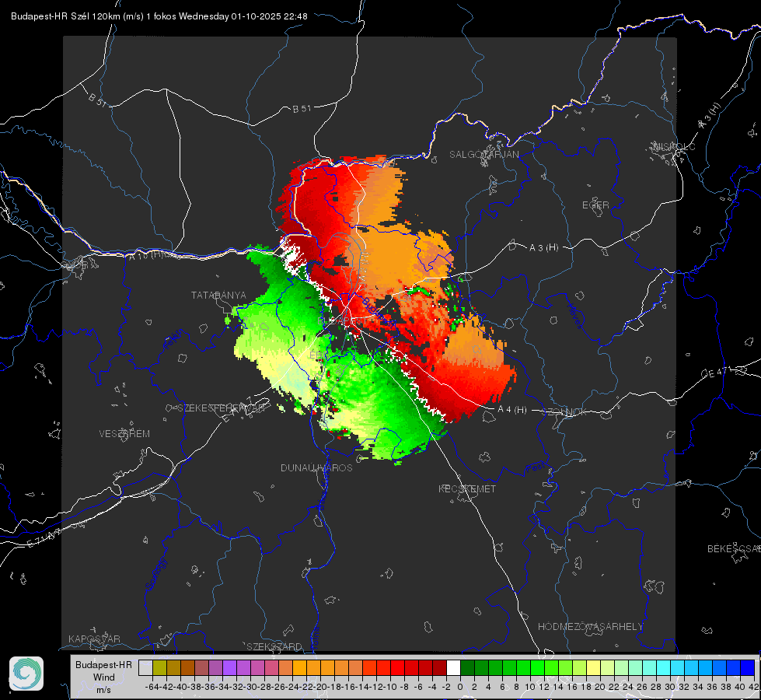
Task: Click the SZÉKESFEHÉRVÁR city label
Action: pyautogui.click(x=222, y=408)
